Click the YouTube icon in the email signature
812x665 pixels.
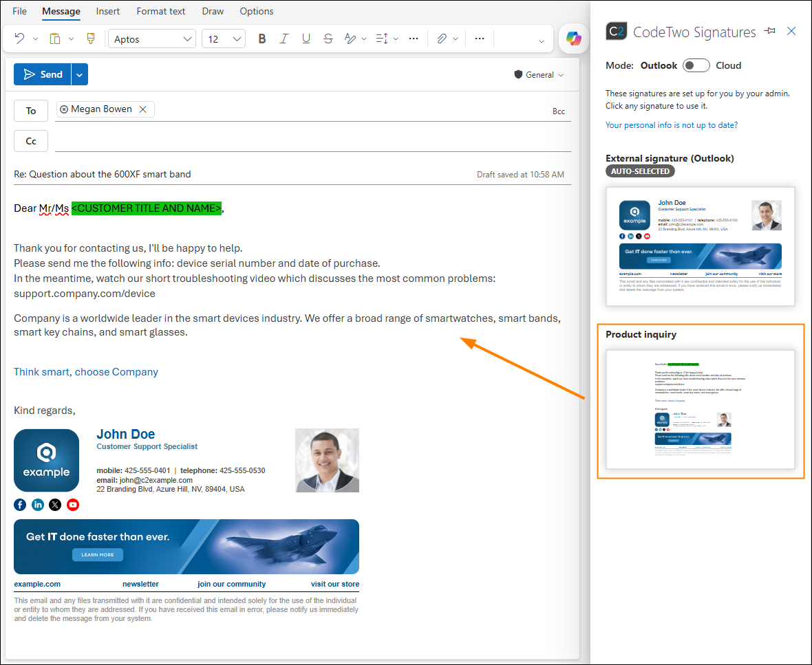coord(73,505)
